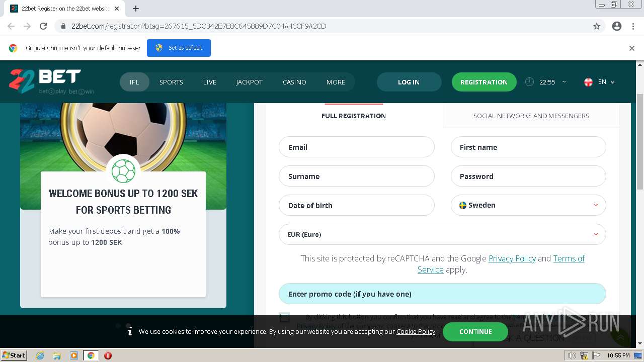Go to the LIVE section
This screenshot has width=644, height=362.
[210, 82]
